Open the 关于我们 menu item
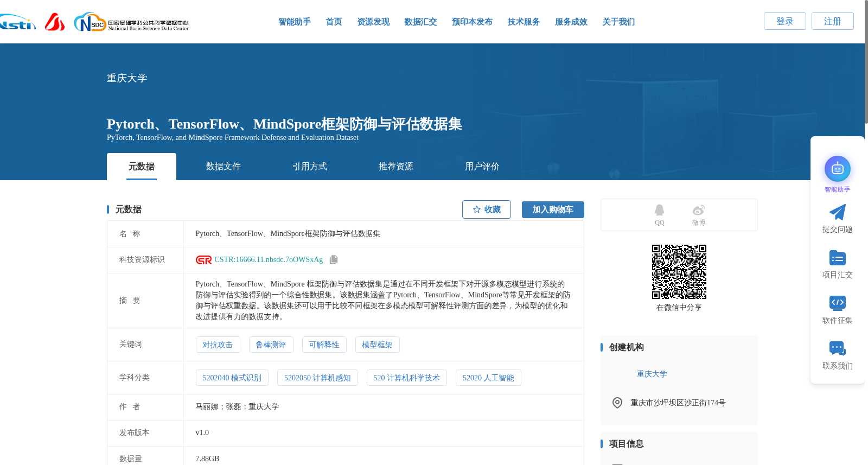 (x=618, y=22)
